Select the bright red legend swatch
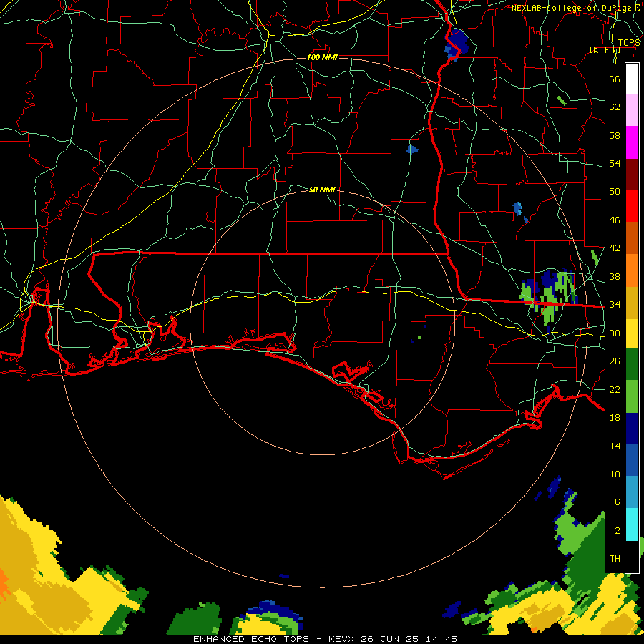Screen dimensions: 644x644 (632, 206)
